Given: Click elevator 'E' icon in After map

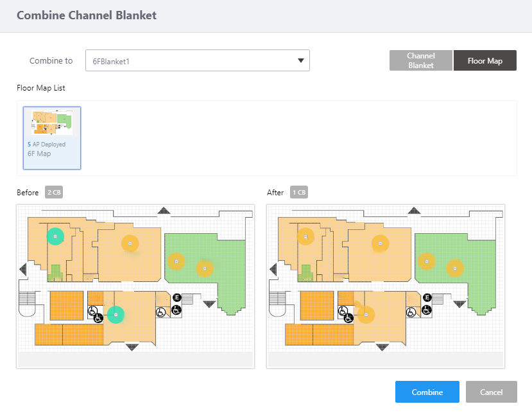Looking at the screenshot, I should point(427,297).
